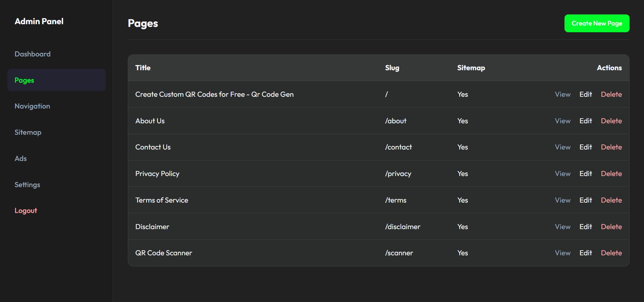Viewport: 644px width, 302px height.
Task: Edit the Privacy Policy page
Action: [x=586, y=174]
